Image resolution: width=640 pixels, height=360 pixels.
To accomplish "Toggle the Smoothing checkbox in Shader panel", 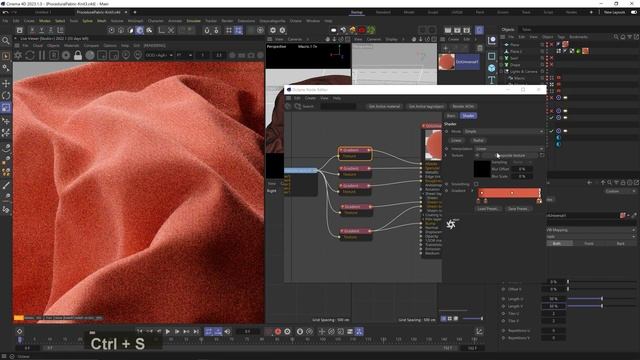I will tap(476, 184).
